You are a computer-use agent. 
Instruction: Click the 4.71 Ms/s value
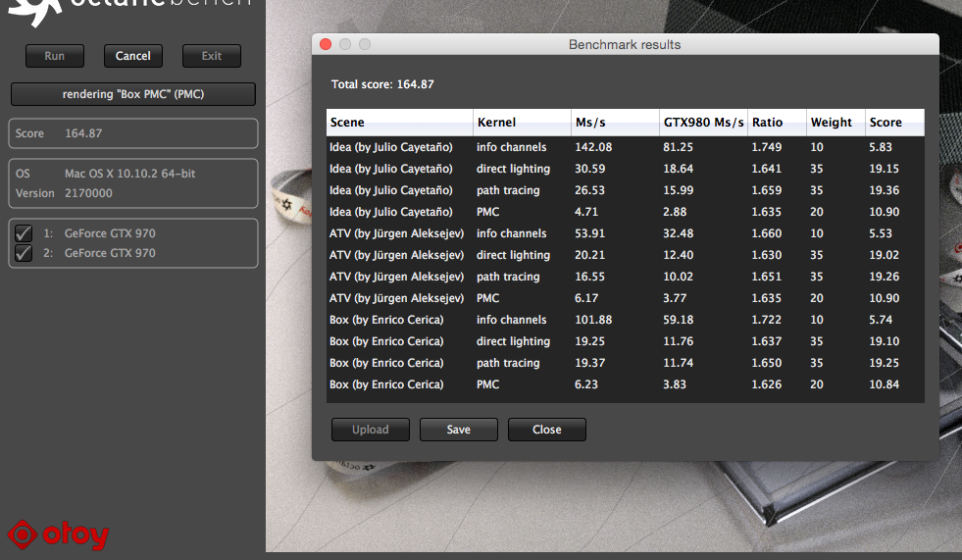585,212
